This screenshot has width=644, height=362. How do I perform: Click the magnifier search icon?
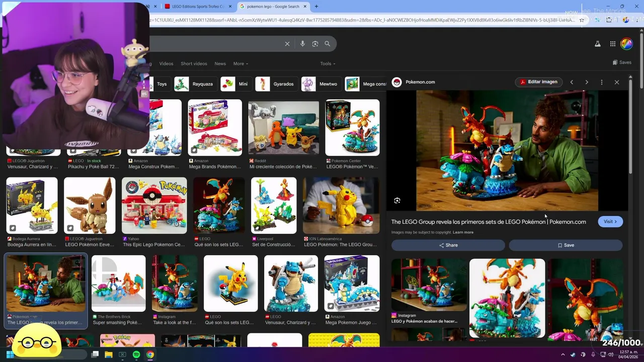327,44
